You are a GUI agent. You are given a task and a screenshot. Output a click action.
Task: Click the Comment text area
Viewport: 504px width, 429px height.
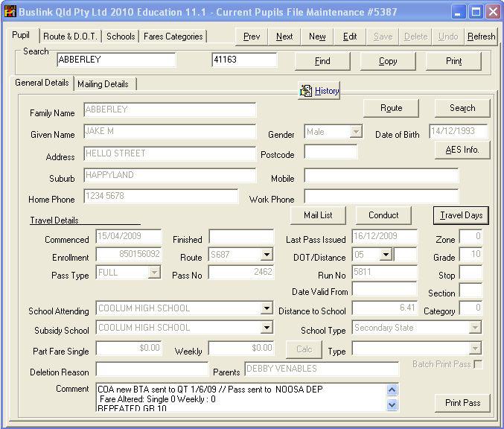(242, 398)
